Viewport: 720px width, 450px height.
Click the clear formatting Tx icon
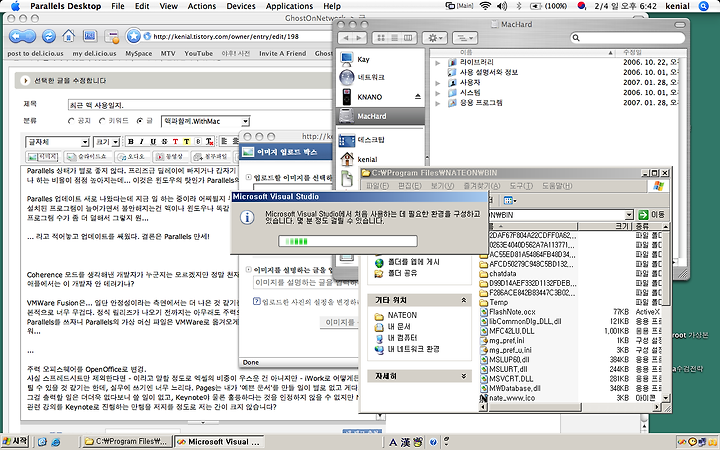[209, 141]
